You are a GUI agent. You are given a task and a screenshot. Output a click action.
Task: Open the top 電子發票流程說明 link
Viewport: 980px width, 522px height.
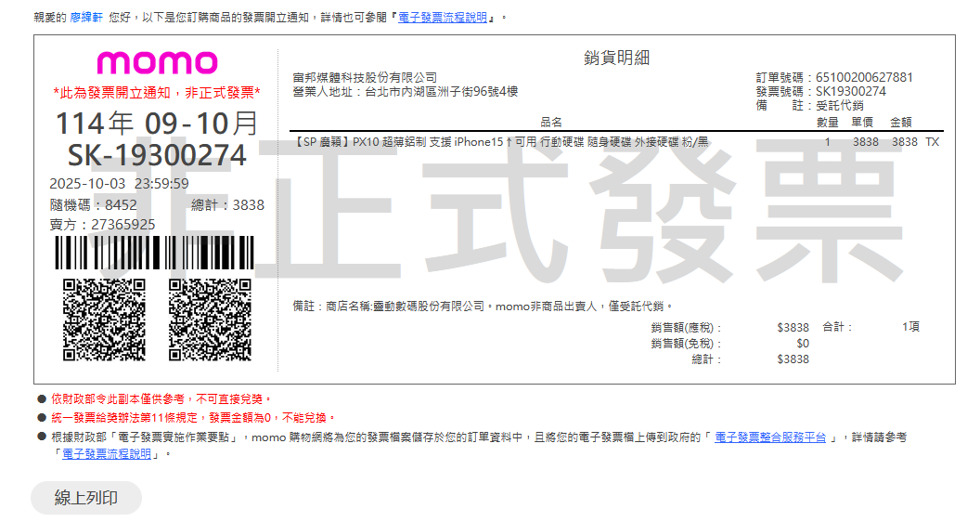pos(443,18)
